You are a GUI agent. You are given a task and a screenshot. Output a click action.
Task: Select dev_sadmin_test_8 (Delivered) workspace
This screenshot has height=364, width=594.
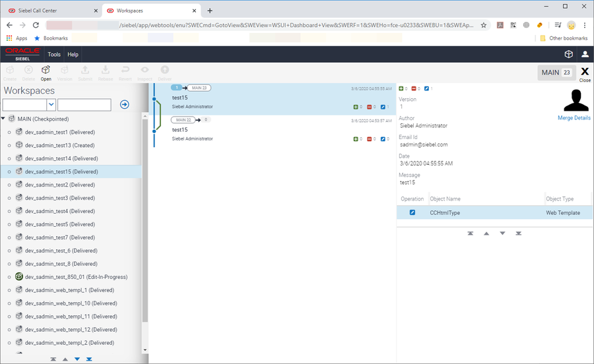[61, 264]
